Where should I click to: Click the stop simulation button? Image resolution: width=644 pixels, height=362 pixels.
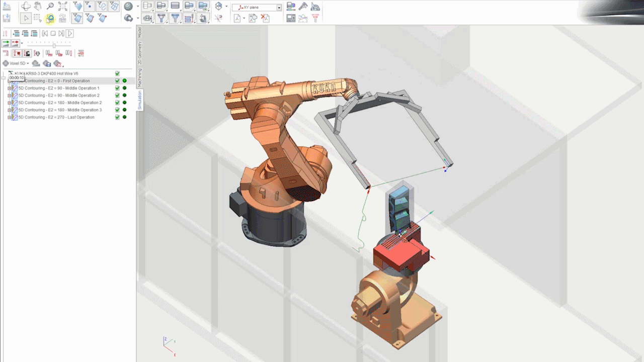click(53, 33)
